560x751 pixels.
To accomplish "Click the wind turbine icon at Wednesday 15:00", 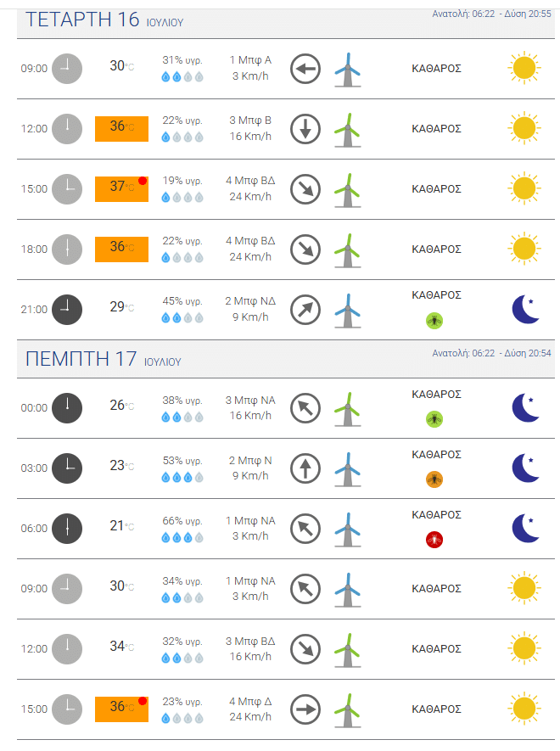I will [x=348, y=190].
